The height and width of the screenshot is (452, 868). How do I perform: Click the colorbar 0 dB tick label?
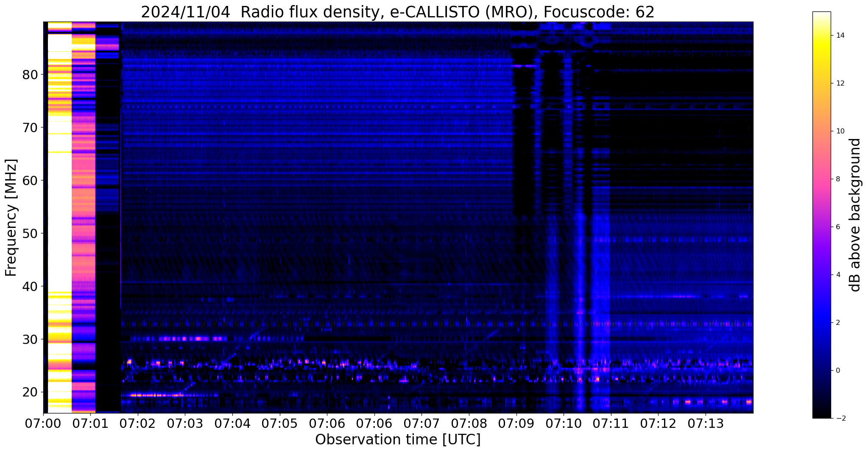837,371
